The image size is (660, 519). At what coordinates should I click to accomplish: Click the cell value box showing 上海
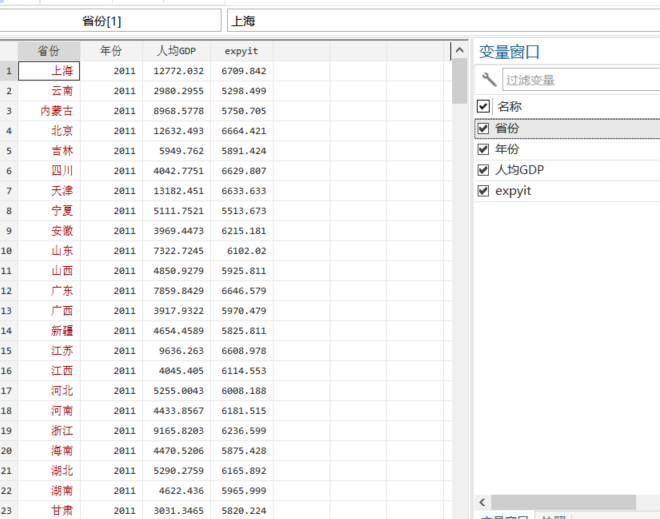444,21
